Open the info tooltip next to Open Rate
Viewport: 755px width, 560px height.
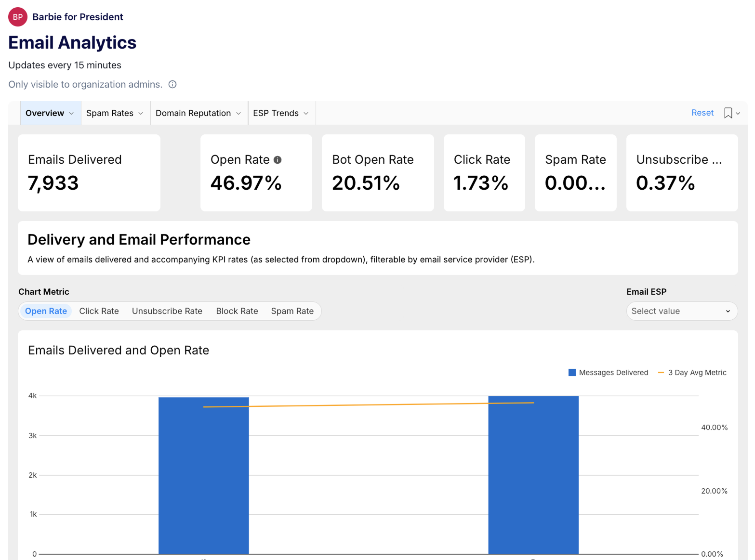[x=278, y=160]
